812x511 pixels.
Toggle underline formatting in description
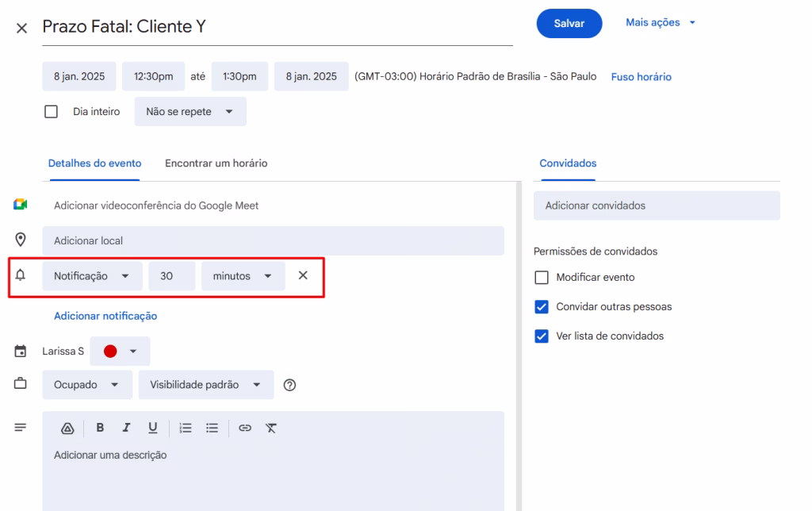click(152, 428)
